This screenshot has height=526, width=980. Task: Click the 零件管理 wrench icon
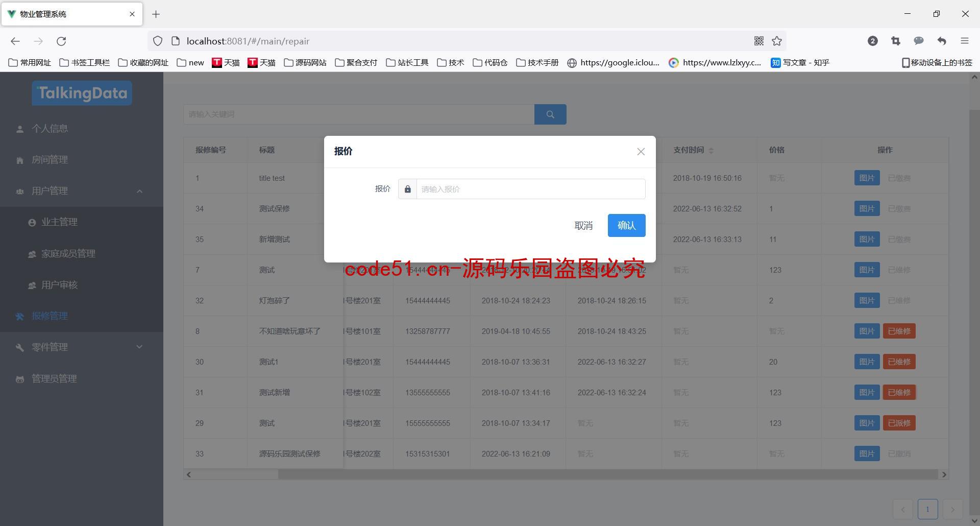tap(20, 348)
